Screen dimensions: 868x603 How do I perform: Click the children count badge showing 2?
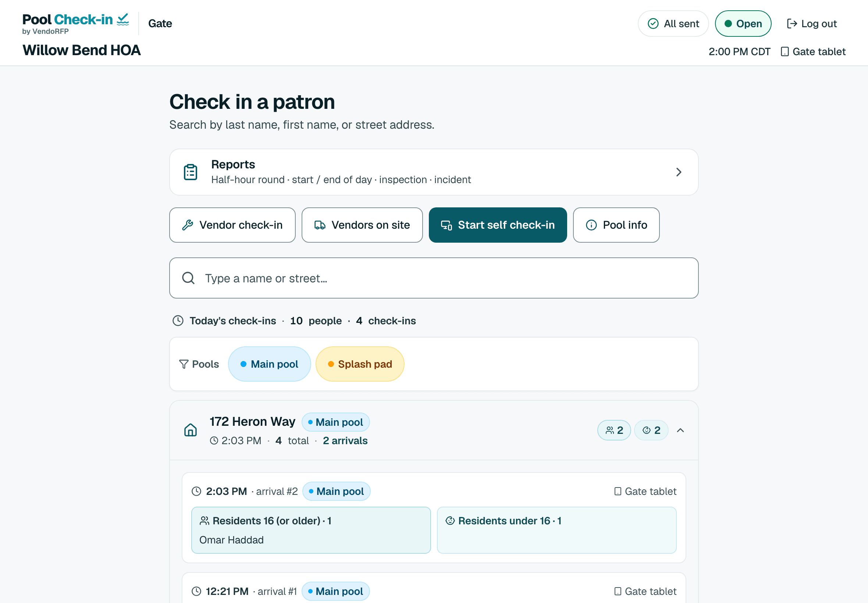pos(651,430)
